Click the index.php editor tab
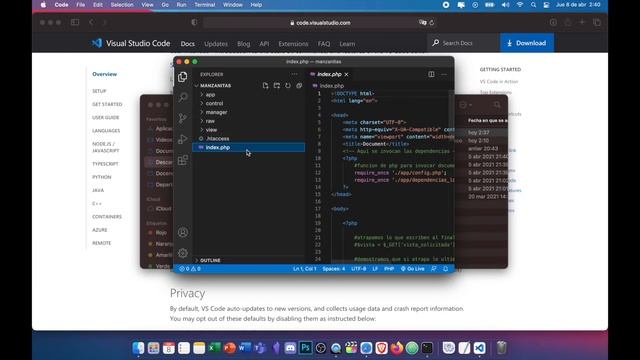The image size is (640, 360). 329,74
